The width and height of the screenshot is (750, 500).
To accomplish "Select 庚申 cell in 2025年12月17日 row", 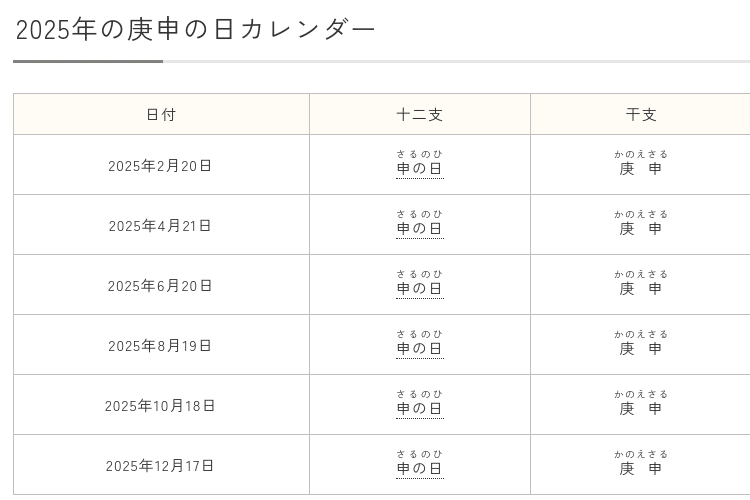I will tap(641, 469).
